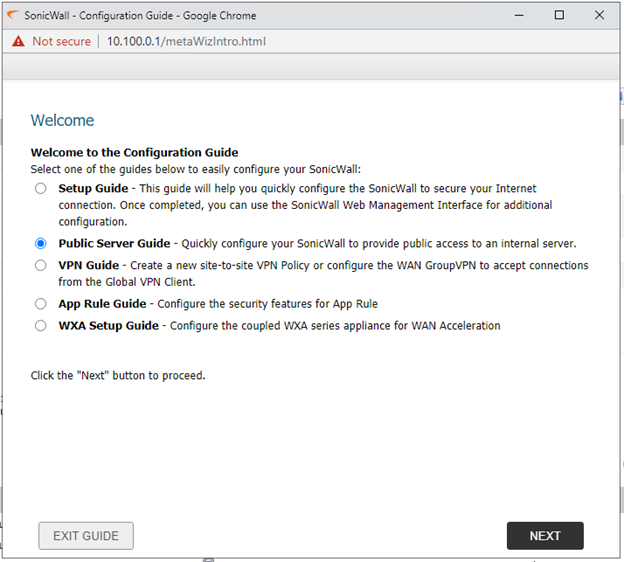624x562 pixels.
Task: Select the WXA Setup Guide radio button
Action: pyautogui.click(x=40, y=326)
